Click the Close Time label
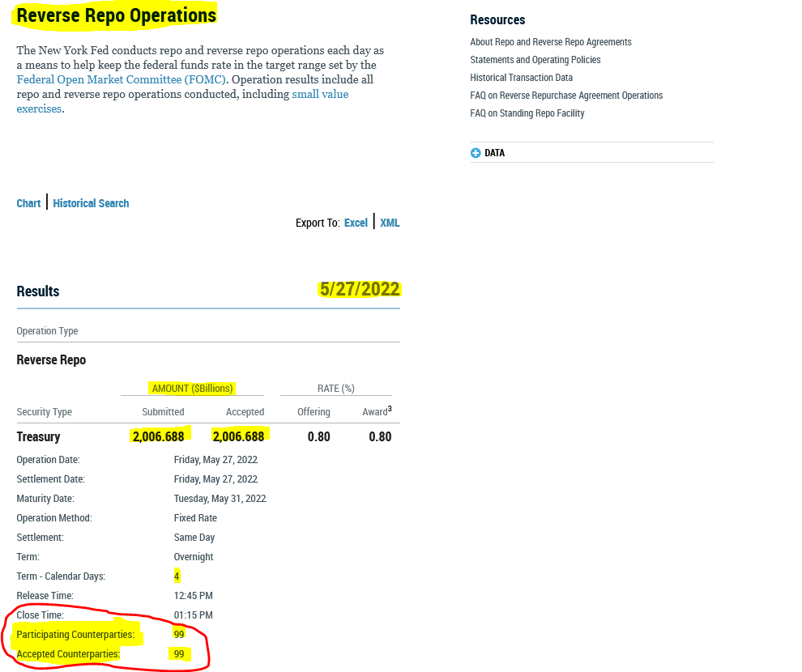Viewport: 802px width, 672px height. pos(41,615)
